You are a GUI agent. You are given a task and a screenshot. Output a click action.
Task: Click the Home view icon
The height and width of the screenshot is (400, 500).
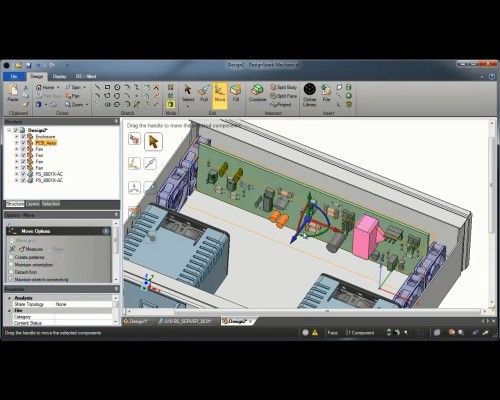tap(39, 87)
